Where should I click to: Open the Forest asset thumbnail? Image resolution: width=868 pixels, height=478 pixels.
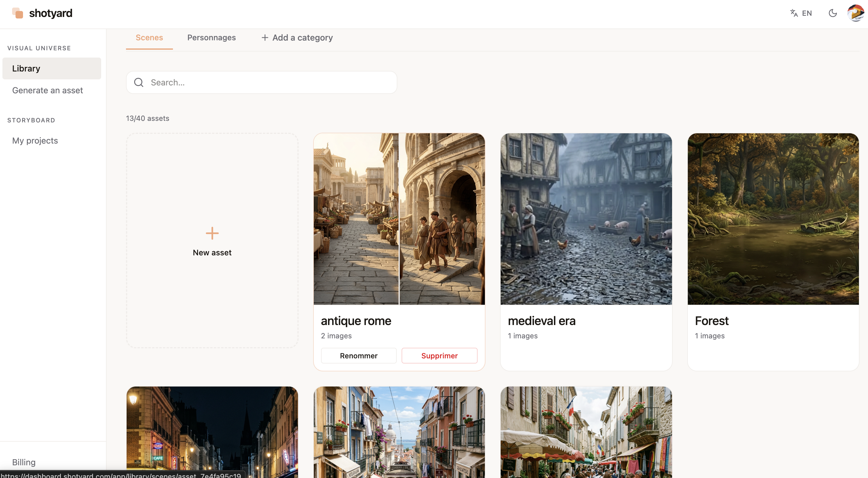click(773, 219)
